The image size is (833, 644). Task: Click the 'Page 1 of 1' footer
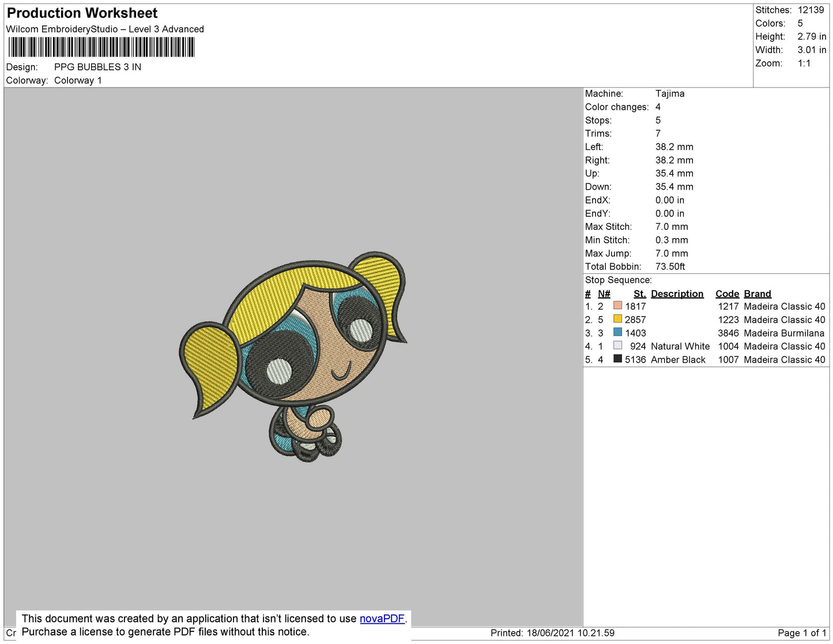point(802,633)
